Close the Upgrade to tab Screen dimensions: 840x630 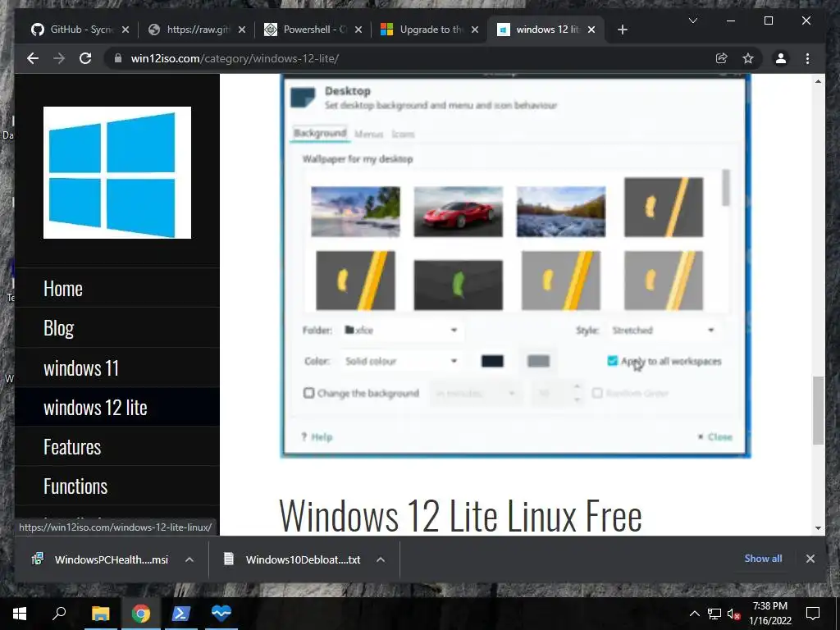[x=475, y=30]
